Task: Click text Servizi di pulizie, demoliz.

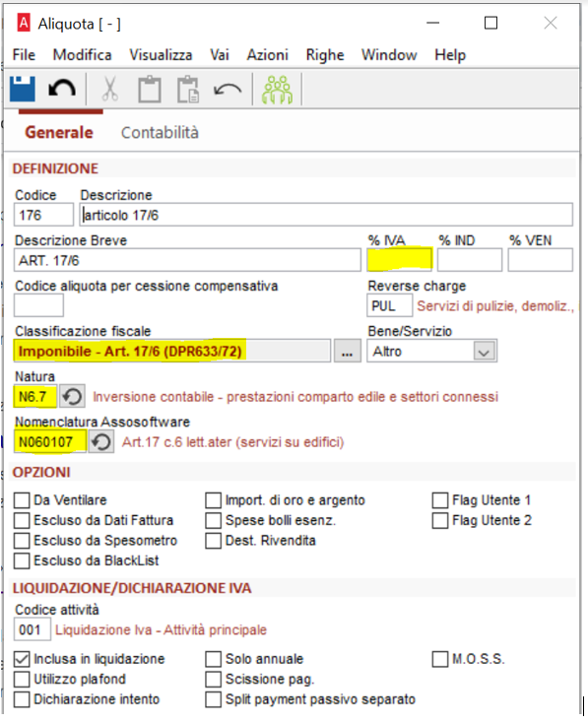Action: [495, 306]
